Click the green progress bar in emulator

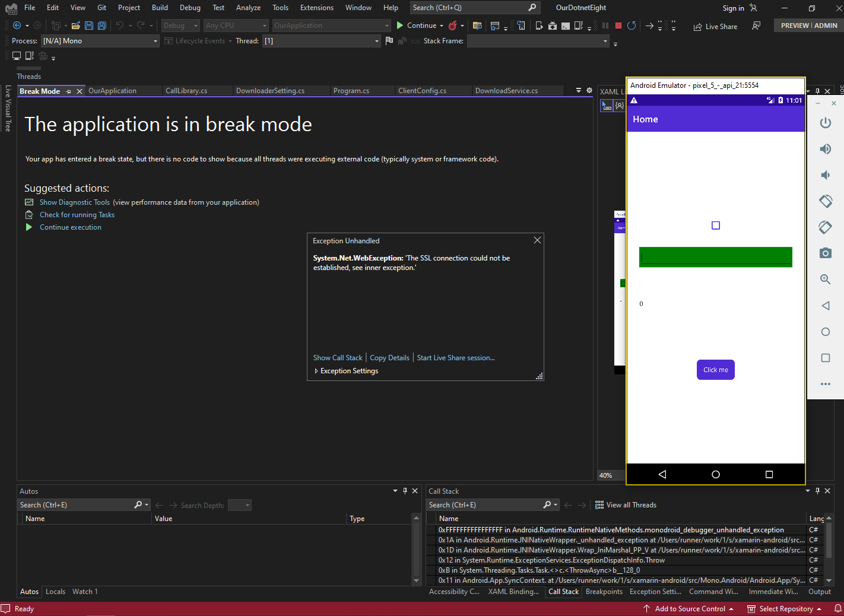point(715,256)
